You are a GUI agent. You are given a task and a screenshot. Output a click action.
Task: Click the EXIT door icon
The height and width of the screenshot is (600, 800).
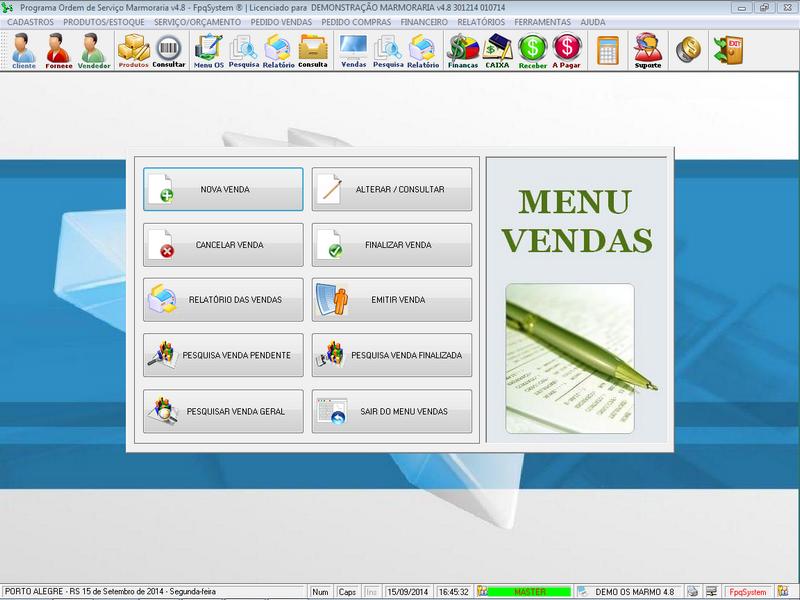[x=728, y=50]
